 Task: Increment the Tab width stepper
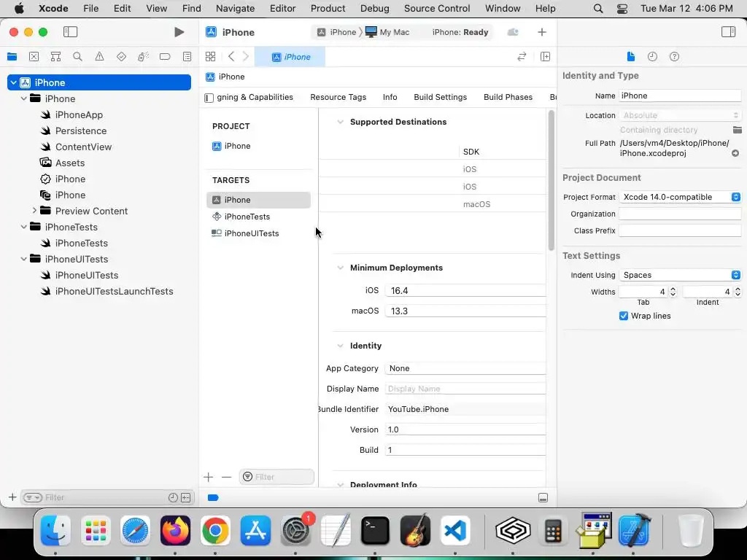pyautogui.click(x=673, y=289)
